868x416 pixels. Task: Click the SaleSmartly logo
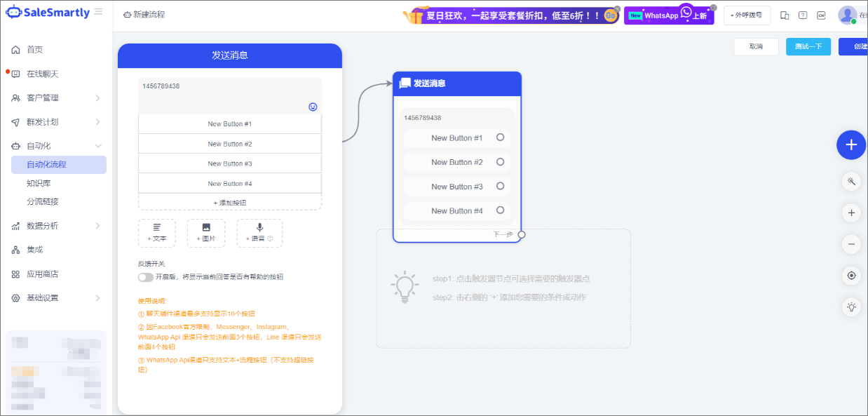coord(48,12)
